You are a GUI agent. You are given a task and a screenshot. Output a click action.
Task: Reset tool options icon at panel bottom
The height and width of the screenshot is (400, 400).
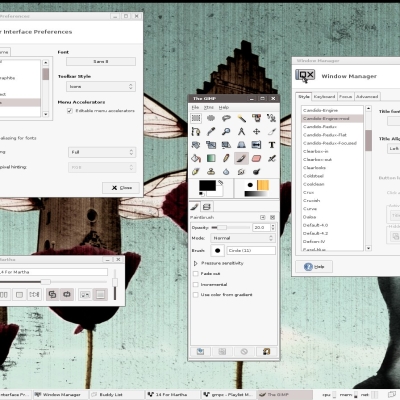coord(266,351)
